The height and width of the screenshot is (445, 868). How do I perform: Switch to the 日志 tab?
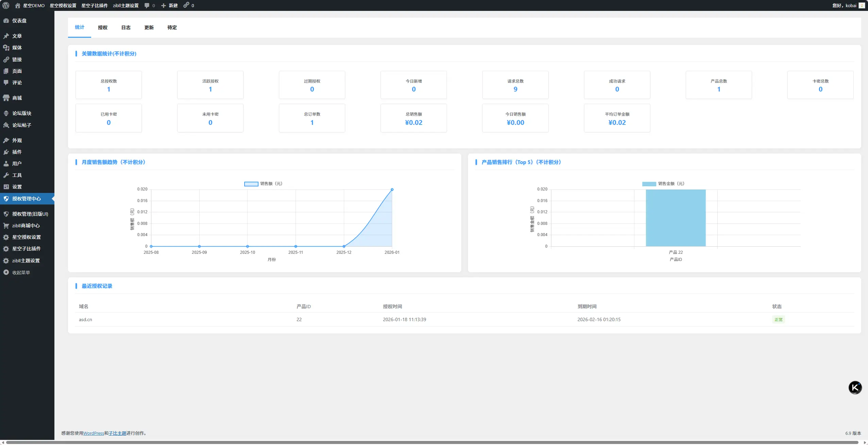click(126, 28)
